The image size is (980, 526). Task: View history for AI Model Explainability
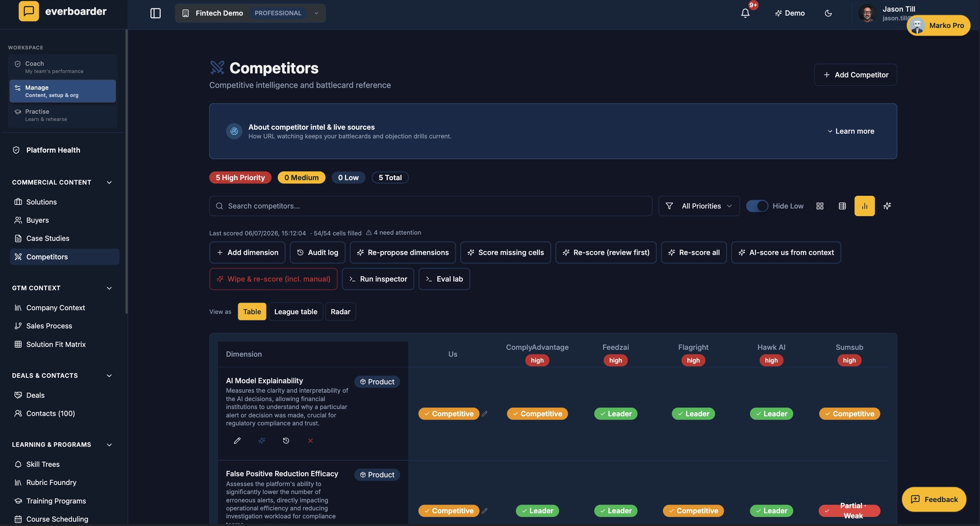pyautogui.click(x=286, y=441)
